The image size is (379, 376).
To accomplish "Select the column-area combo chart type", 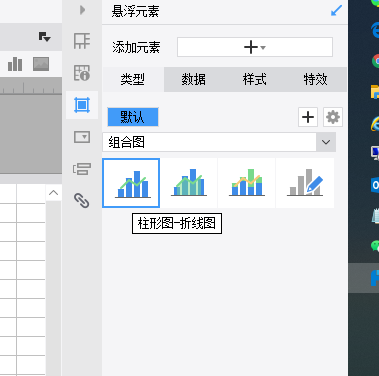I will coord(189,183).
